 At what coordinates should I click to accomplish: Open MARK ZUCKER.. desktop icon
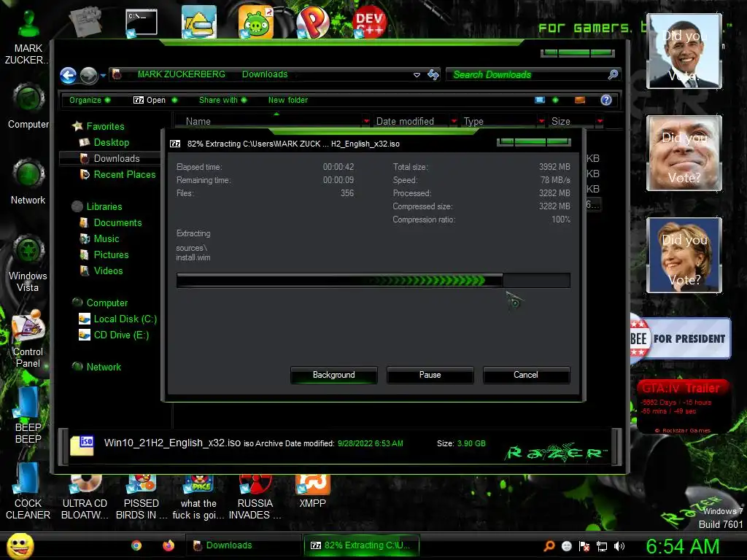point(28,38)
